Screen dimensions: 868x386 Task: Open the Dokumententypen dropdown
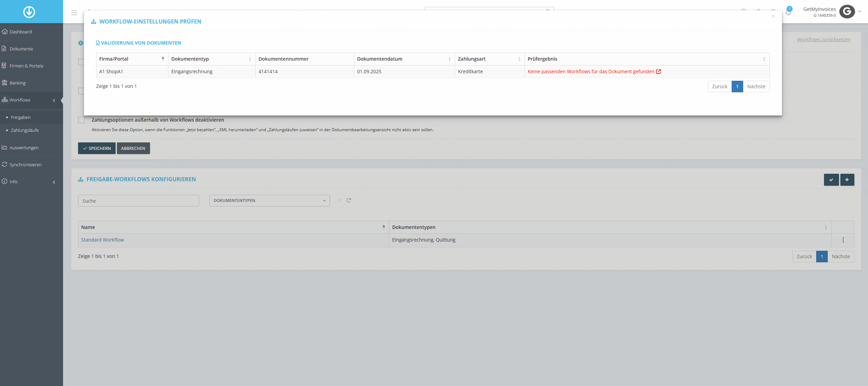[x=269, y=201]
